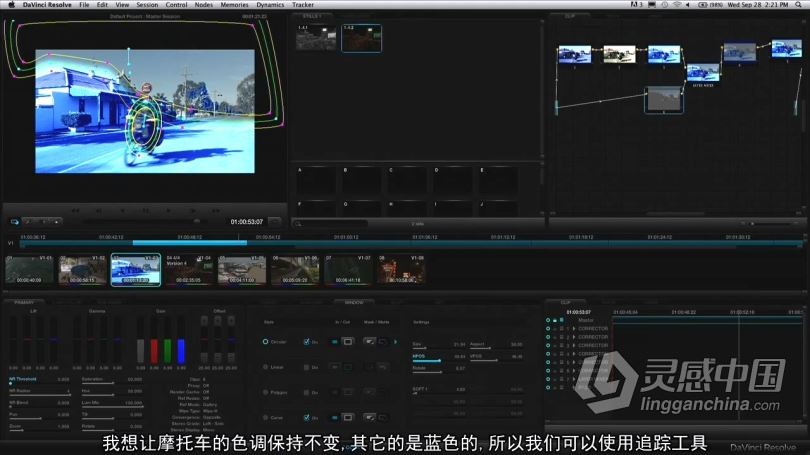Click the rewind transport button
Screen dimensions: 810x455
[x=75, y=211]
